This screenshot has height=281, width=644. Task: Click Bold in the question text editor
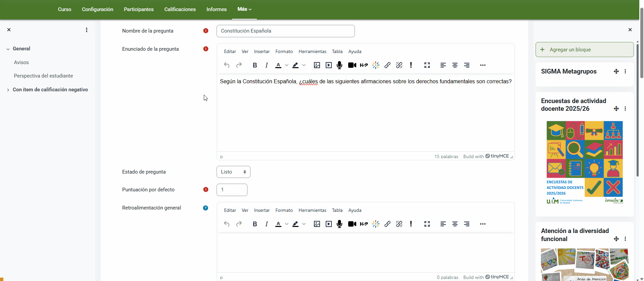coord(255,65)
